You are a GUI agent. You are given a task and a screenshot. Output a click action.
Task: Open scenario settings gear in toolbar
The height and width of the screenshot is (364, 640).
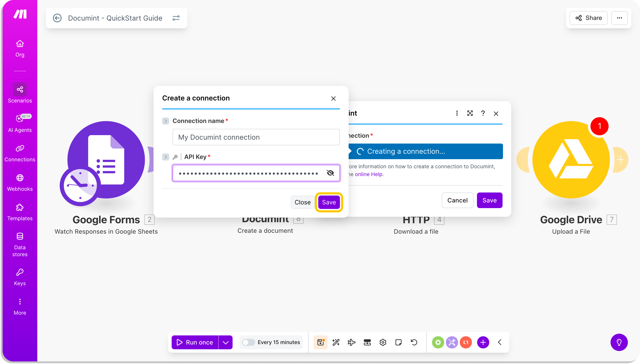[383, 342]
